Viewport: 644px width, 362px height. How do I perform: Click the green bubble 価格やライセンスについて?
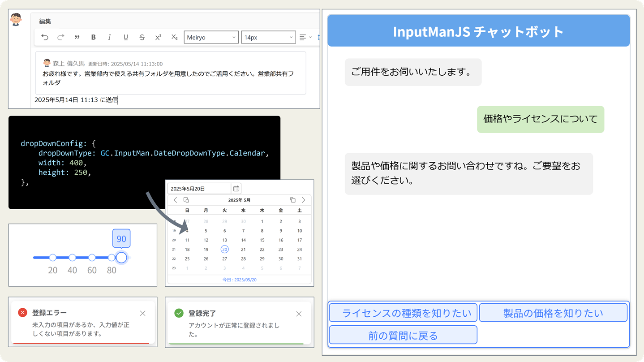tap(541, 119)
